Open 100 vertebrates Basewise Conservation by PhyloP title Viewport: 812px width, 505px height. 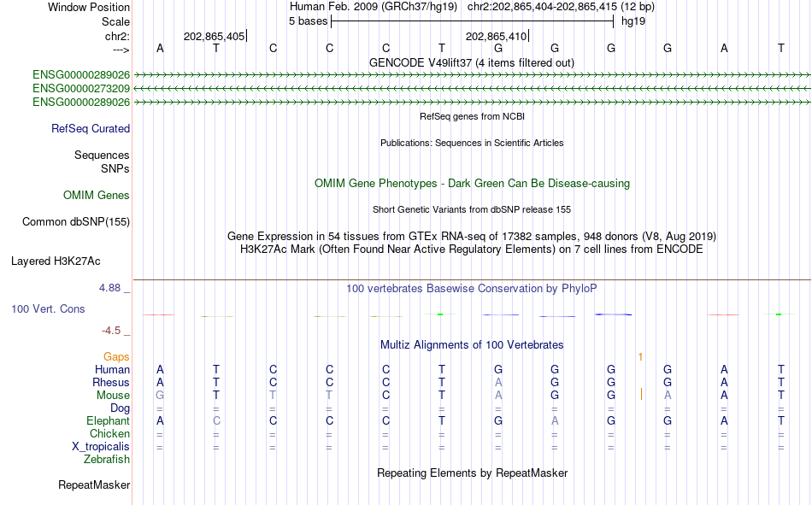click(x=472, y=289)
